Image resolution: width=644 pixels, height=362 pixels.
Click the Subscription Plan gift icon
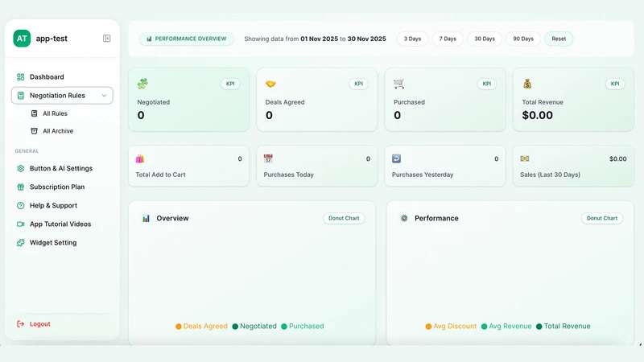click(21, 187)
